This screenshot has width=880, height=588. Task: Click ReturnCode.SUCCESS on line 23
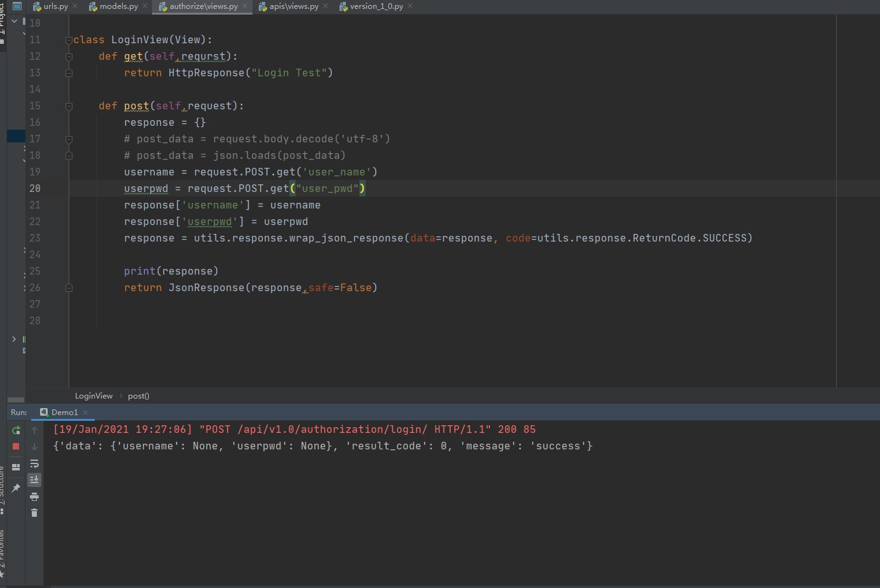tap(690, 238)
